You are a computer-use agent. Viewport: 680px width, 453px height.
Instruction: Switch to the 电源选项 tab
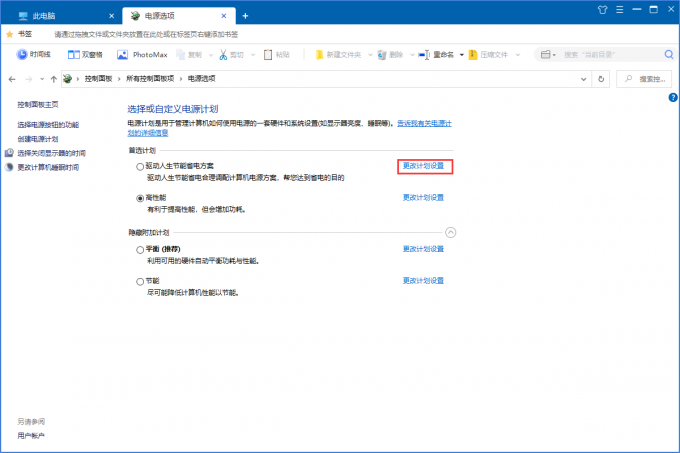(x=179, y=16)
